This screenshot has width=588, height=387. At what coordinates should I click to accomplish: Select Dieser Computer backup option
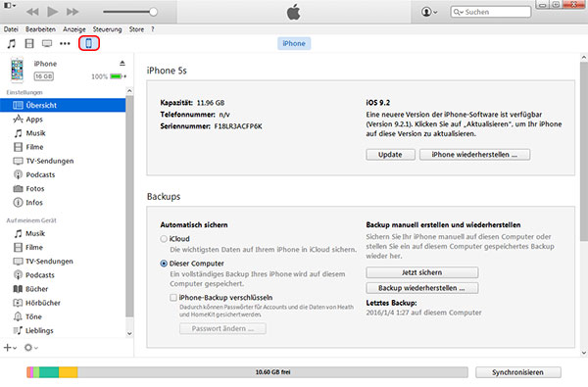164,264
